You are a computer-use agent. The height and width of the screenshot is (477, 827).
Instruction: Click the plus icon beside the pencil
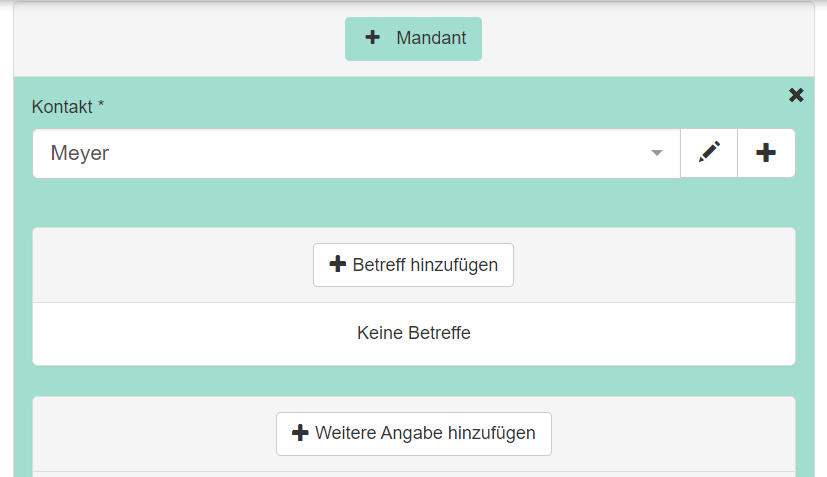tap(766, 153)
